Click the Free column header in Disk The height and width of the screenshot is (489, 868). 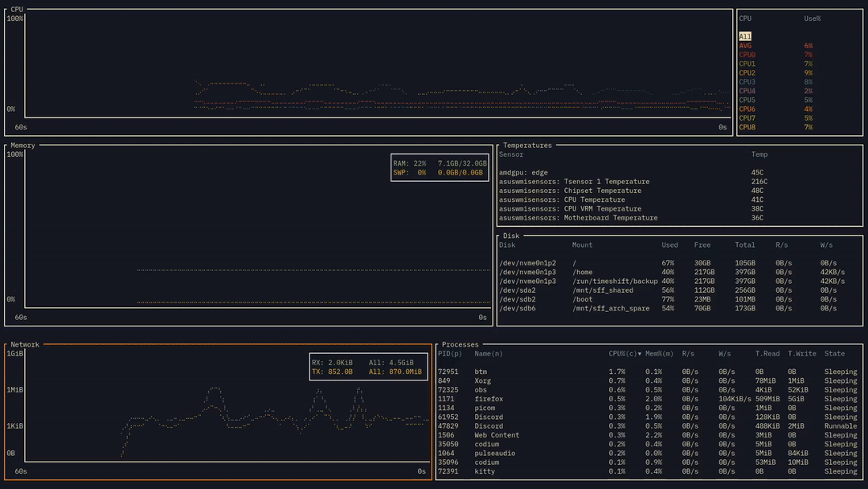coord(702,245)
